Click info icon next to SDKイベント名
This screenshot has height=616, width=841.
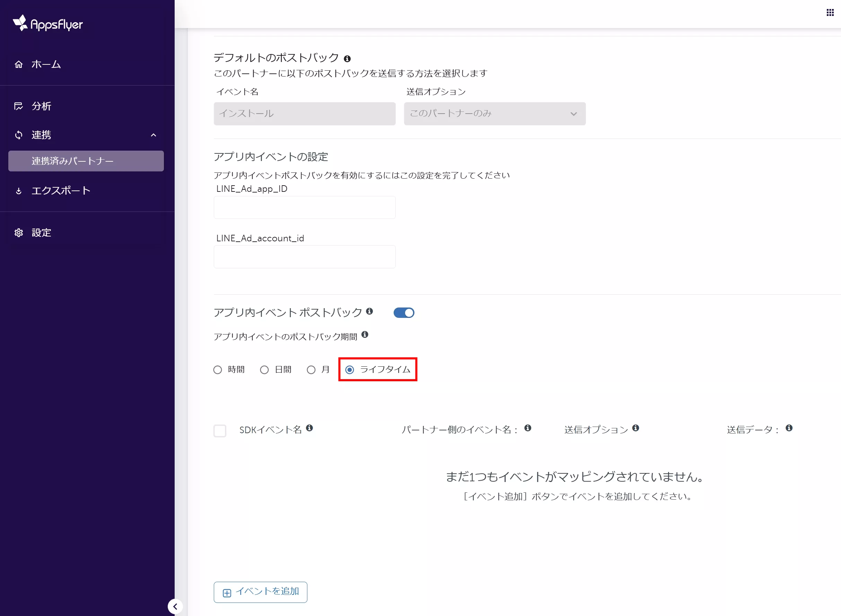click(309, 428)
